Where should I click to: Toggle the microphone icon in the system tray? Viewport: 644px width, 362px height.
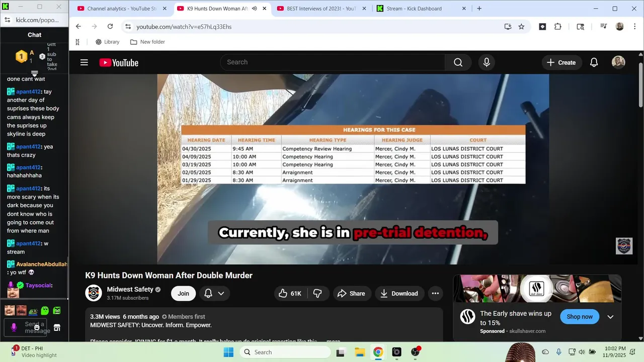[558, 352]
